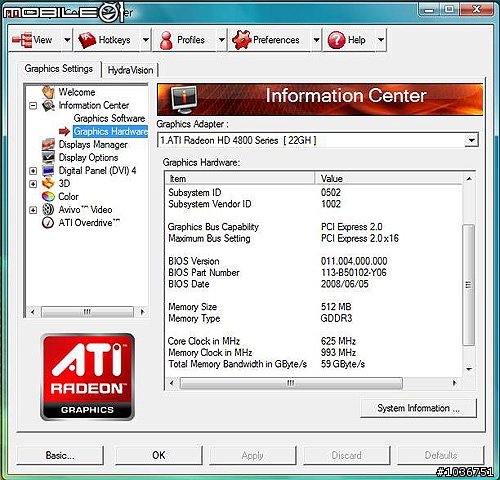This screenshot has width=500, height=480.
Task: Click the Display Options monitor icon
Action: [48, 157]
